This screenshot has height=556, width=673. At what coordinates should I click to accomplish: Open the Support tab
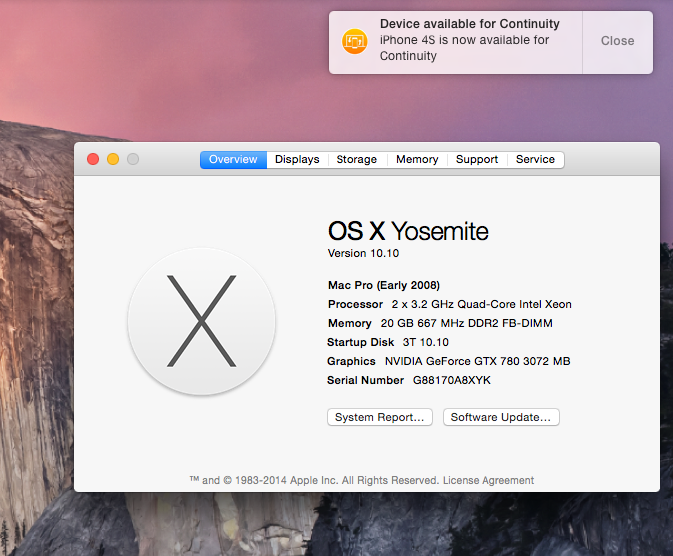[477, 160]
